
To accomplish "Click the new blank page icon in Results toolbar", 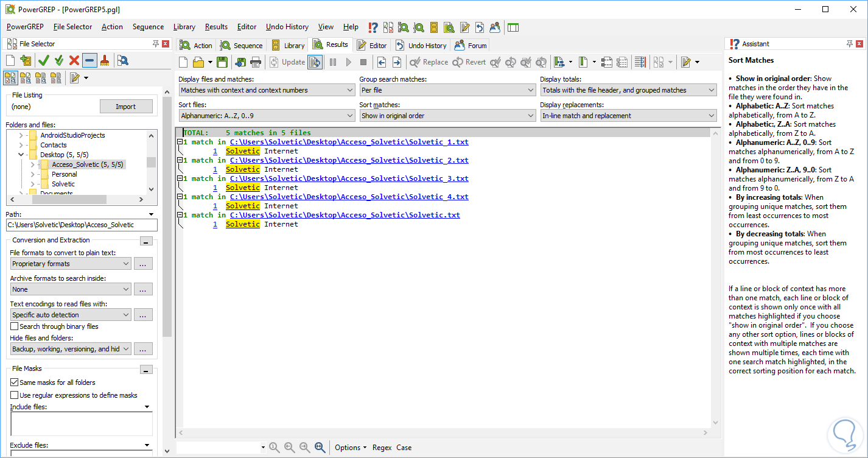I will click(183, 62).
